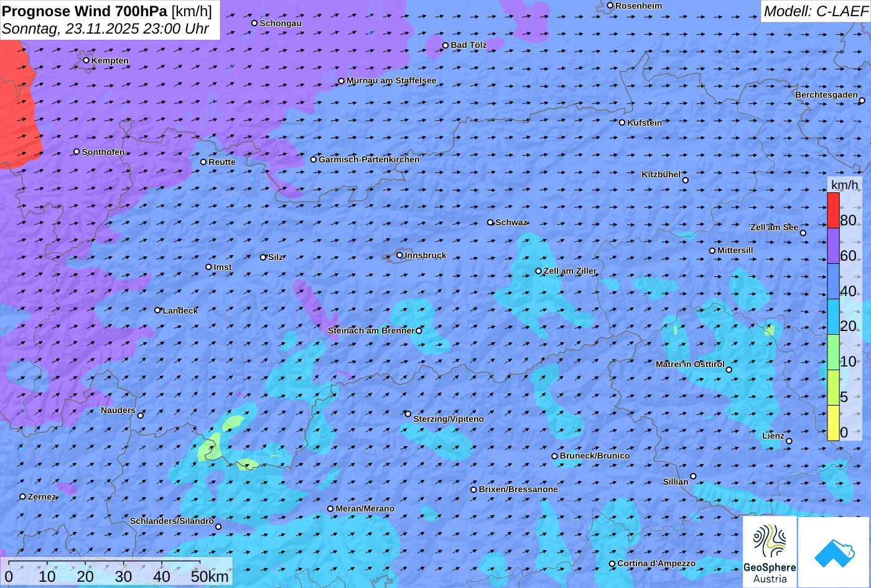Click the Cortina d'Ampezzo marker
The height and width of the screenshot is (588, 871).
[612, 564]
